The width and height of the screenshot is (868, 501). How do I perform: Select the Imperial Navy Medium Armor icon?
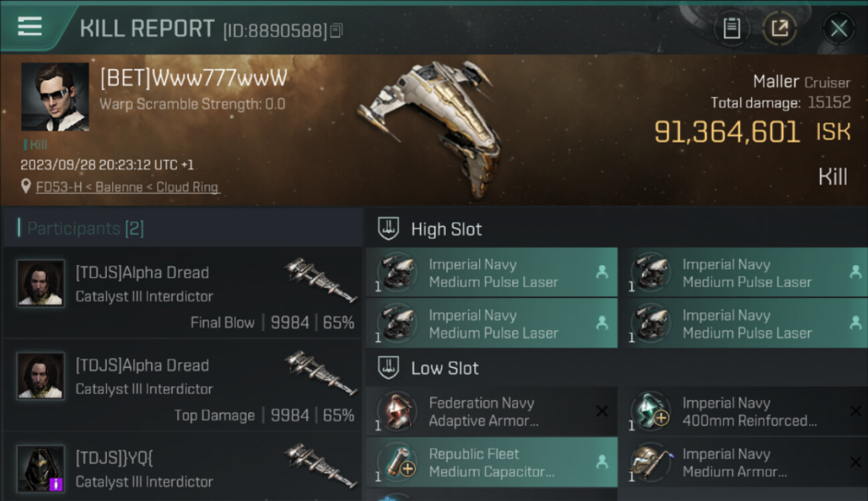tap(651, 462)
